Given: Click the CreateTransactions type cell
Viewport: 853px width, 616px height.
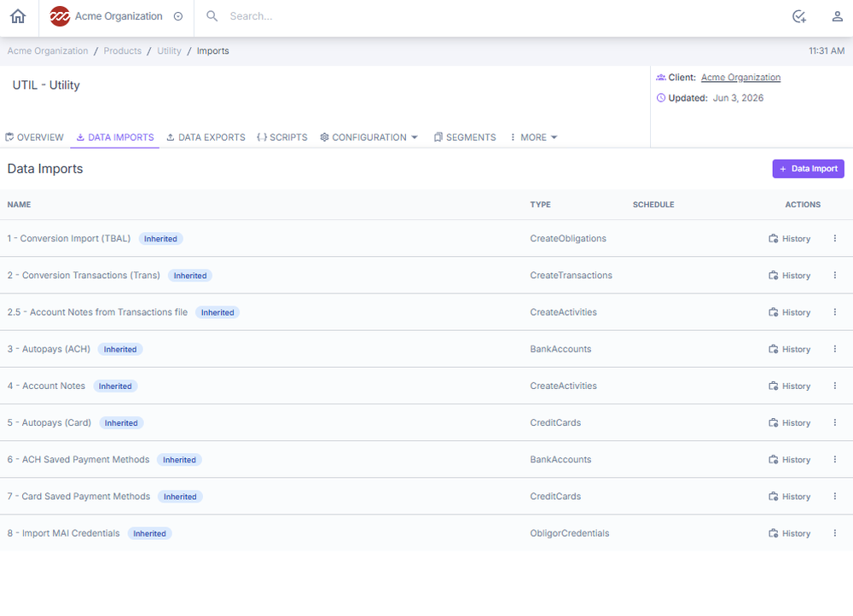Looking at the screenshot, I should pyautogui.click(x=572, y=276).
